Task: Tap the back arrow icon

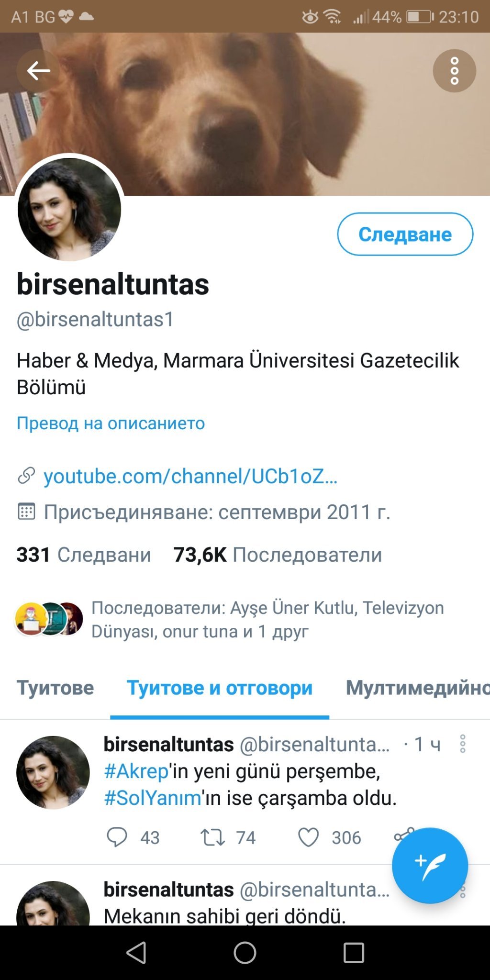Action: [x=38, y=71]
